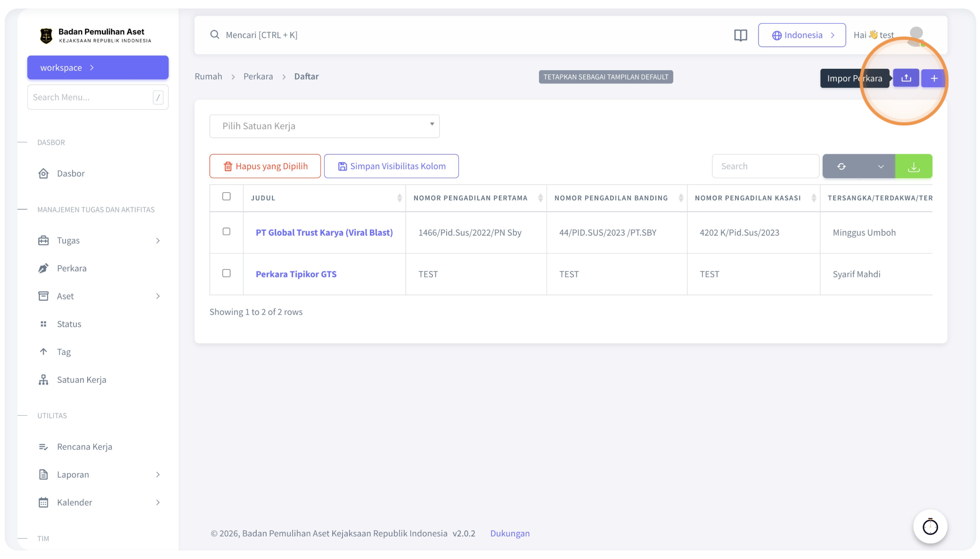Click Hapus yang Dipilih button
980x559 pixels.
point(265,166)
